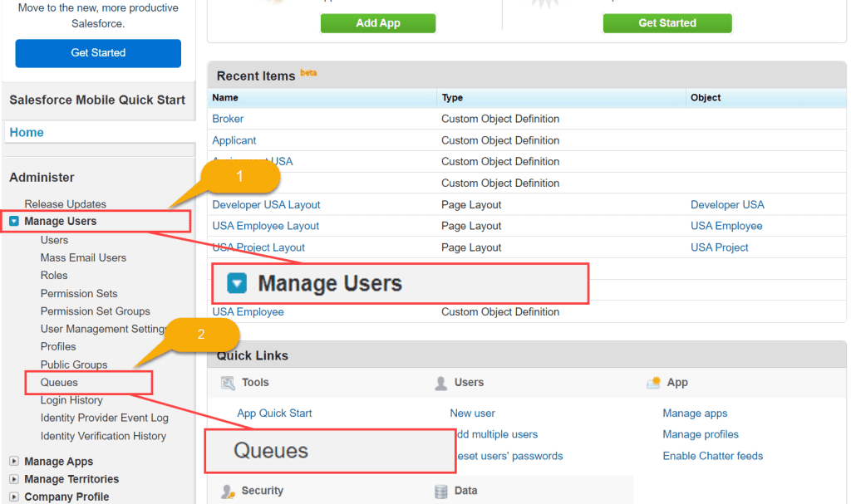Click the Tools wrench icon in Quick Links
This screenshot has width=851, height=504.
[226, 382]
